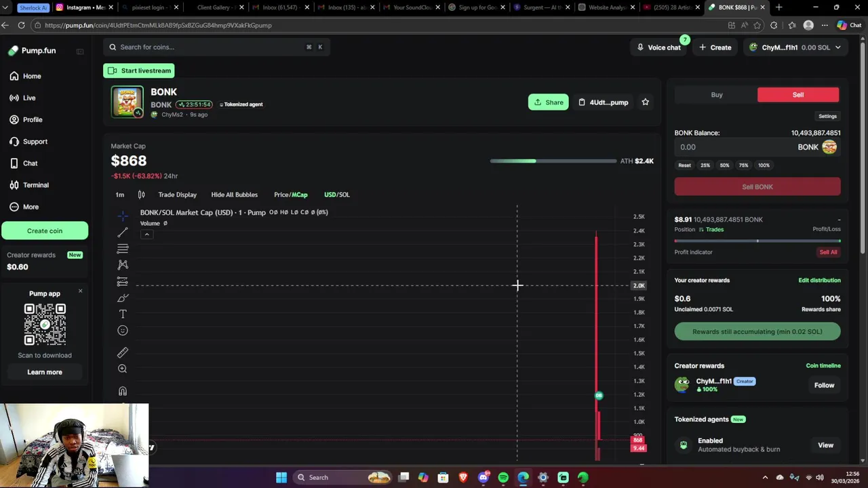Select the horizontal lines Fibonacci tool
Viewport: 868px width, 488px height.
pos(123,249)
